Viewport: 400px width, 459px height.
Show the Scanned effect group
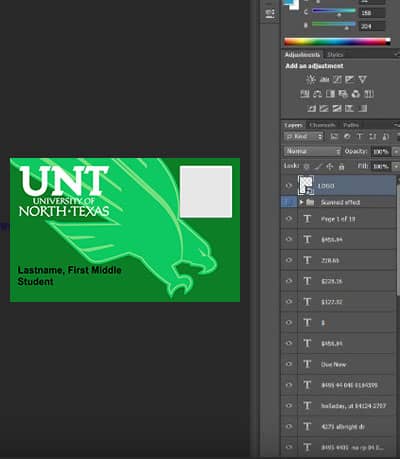(289, 202)
